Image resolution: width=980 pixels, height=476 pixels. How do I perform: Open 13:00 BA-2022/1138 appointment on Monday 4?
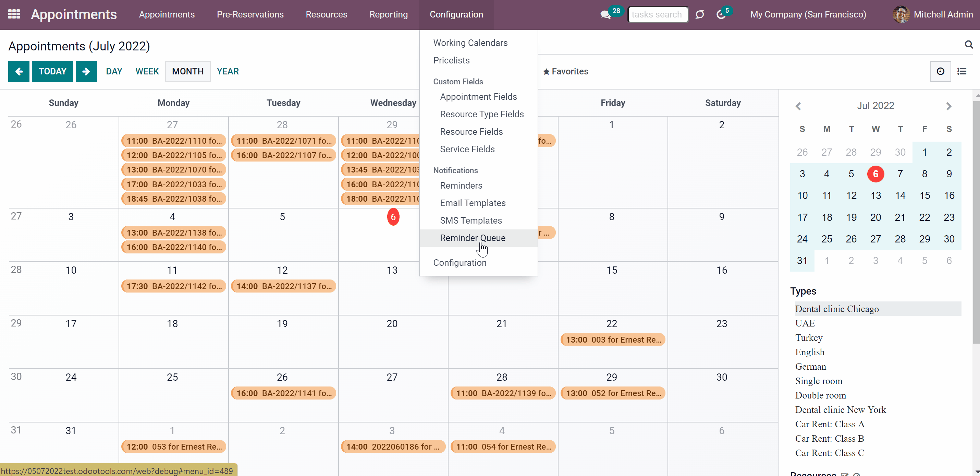pos(174,233)
